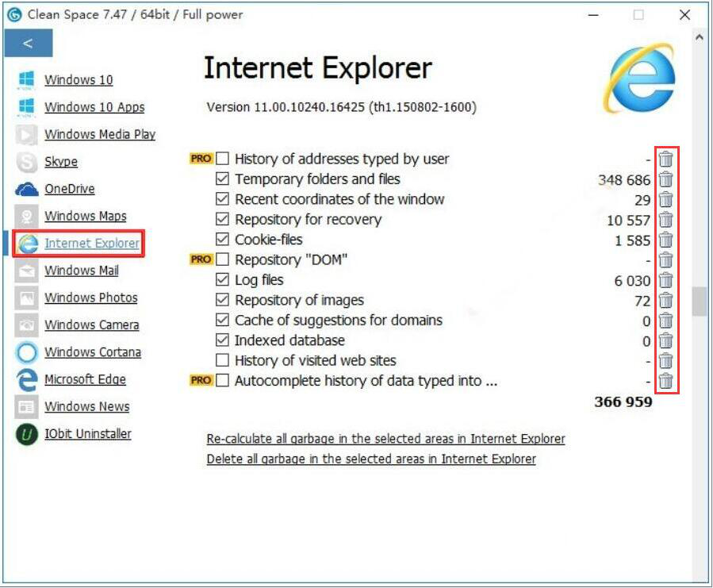
Task: Click the total value 366 959
Action: tap(623, 402)
